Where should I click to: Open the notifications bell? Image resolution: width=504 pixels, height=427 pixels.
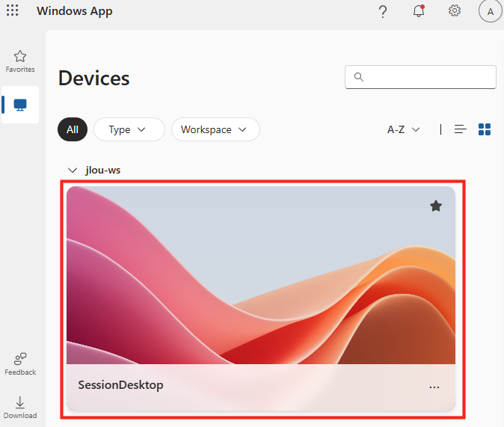419,12
